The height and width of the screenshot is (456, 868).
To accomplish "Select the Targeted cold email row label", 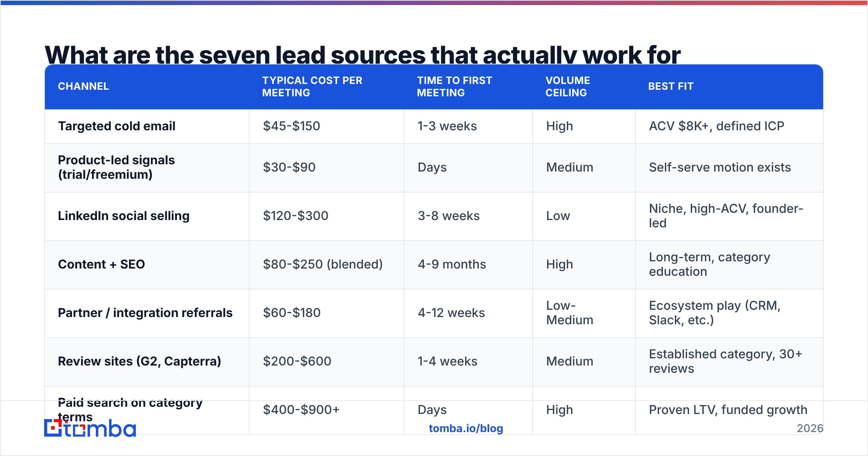I will click(x=117, y=126).
